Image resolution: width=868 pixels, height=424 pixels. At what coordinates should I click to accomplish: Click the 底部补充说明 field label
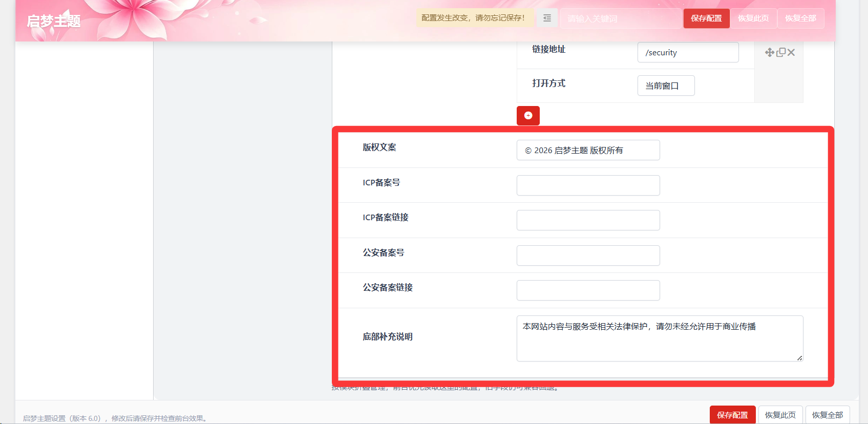(x=388, y=337)
